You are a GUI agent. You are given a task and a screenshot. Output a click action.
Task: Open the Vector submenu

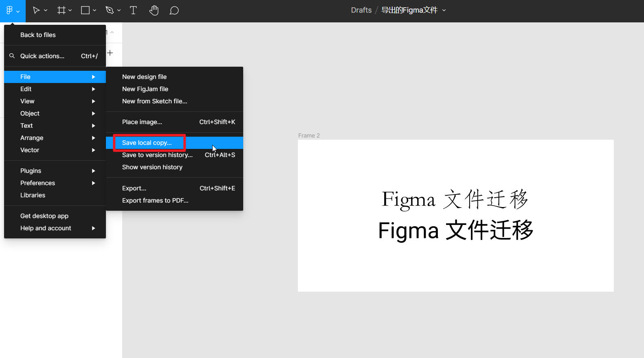pos(55,150)
